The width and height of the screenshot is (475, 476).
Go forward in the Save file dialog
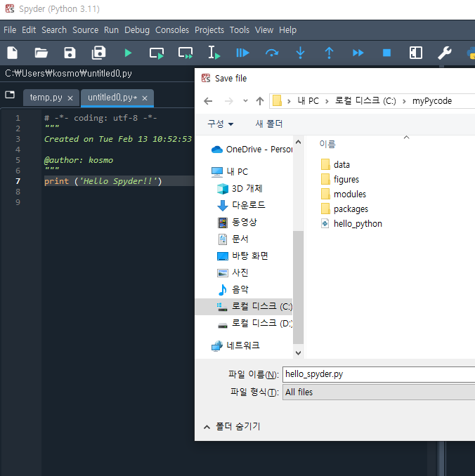[228, 101]
